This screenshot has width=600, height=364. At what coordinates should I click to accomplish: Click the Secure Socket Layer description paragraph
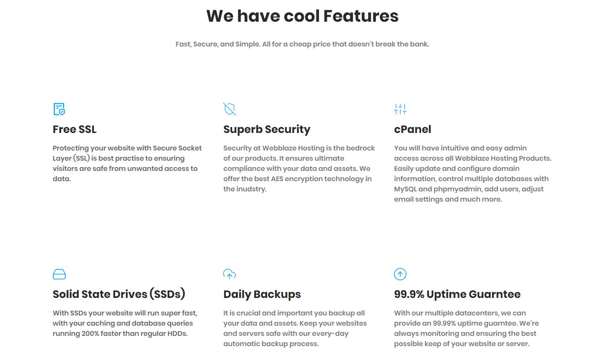[x=127, y=163]
